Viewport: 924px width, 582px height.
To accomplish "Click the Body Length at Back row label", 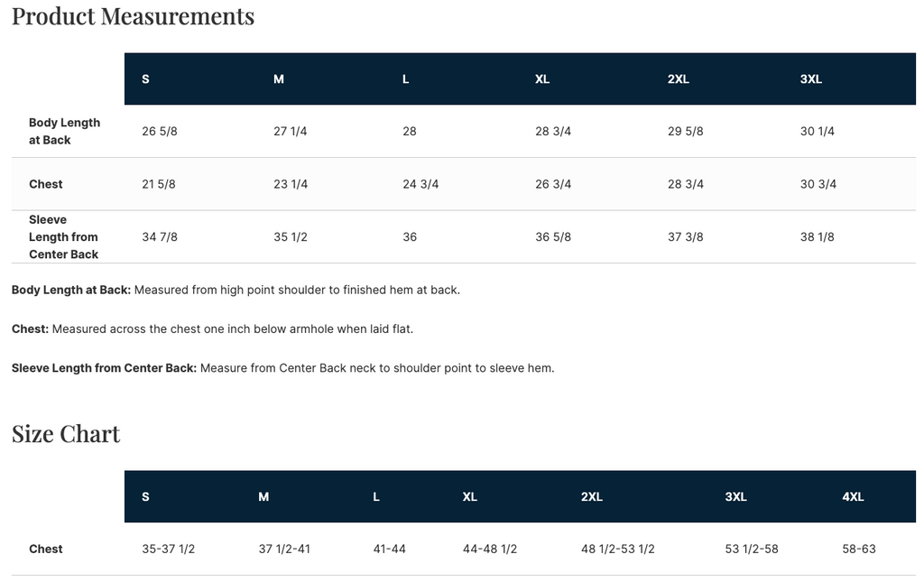I will coord(64,132).
